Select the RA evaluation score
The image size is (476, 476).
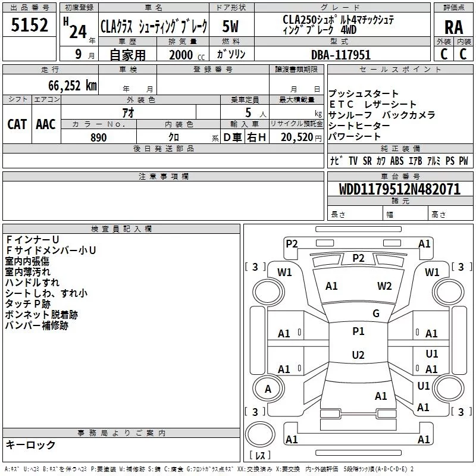[453, 27]
